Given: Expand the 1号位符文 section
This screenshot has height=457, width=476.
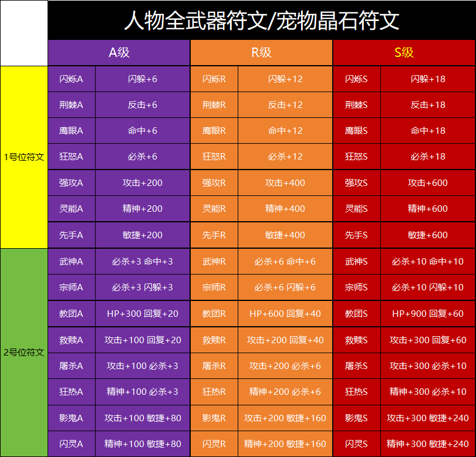Looking at the screenshot, I should coord(23,157).
